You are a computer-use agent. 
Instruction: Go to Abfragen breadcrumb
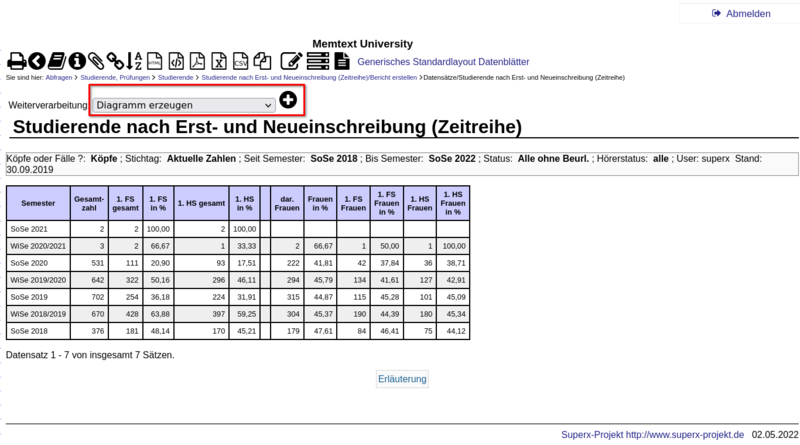tap(59, 78)
